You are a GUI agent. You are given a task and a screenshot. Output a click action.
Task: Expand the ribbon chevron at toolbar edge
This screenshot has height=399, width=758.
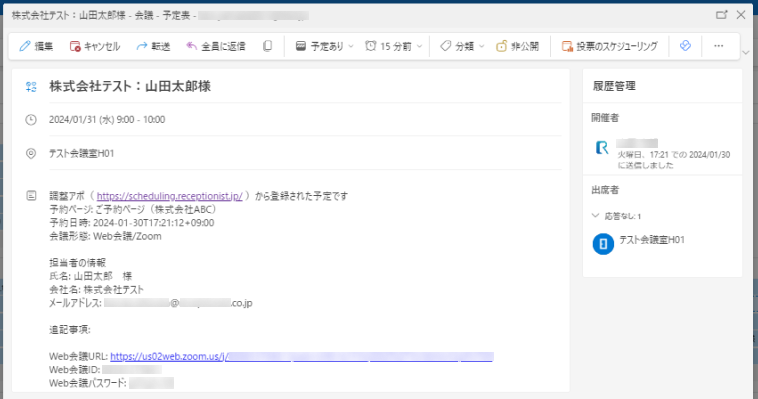click(745, 53)
